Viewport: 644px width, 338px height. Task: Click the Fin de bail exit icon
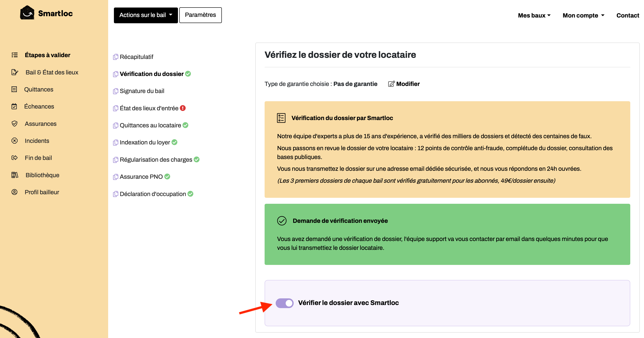[x=14, y=158]
